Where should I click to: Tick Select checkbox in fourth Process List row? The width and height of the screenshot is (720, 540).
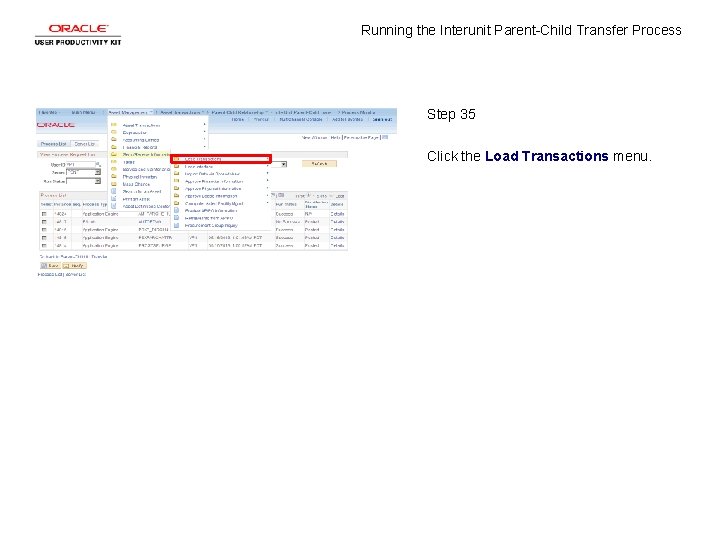(x=44, y=238)
